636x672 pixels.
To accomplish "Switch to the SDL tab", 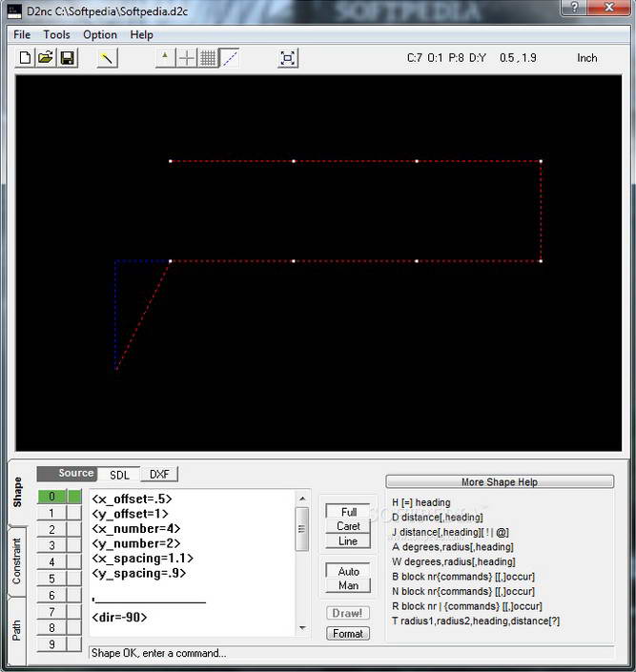I will [x=119, y=475].
